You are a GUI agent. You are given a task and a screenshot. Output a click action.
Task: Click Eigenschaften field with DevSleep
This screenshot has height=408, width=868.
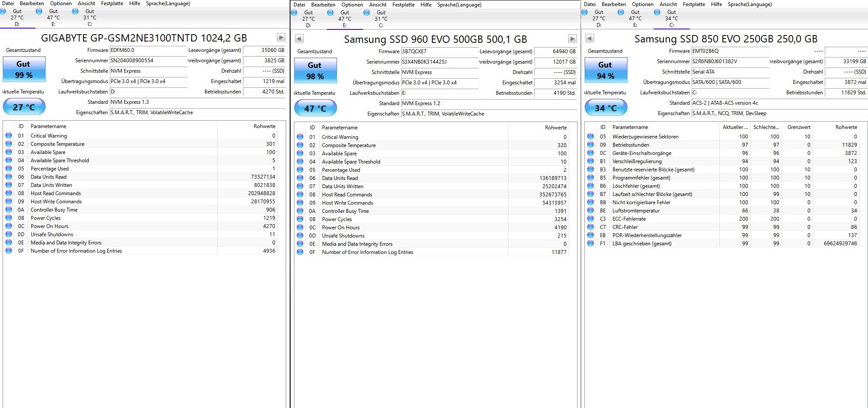pyautogui.click(x=779, y=113)
